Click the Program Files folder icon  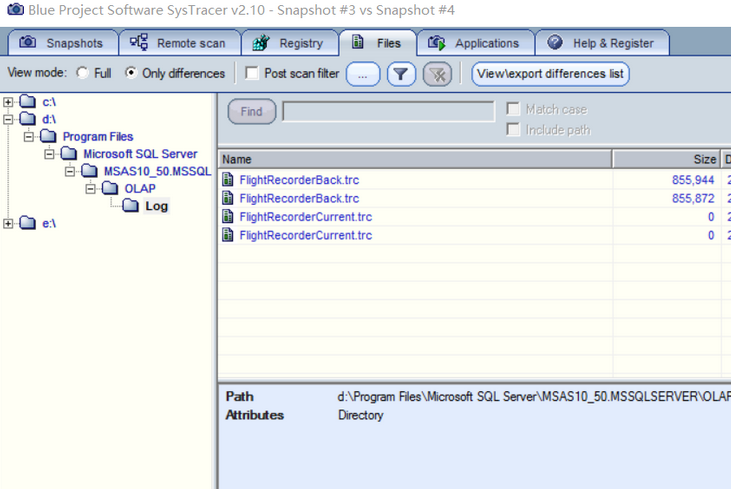click(x=48, y=136)
